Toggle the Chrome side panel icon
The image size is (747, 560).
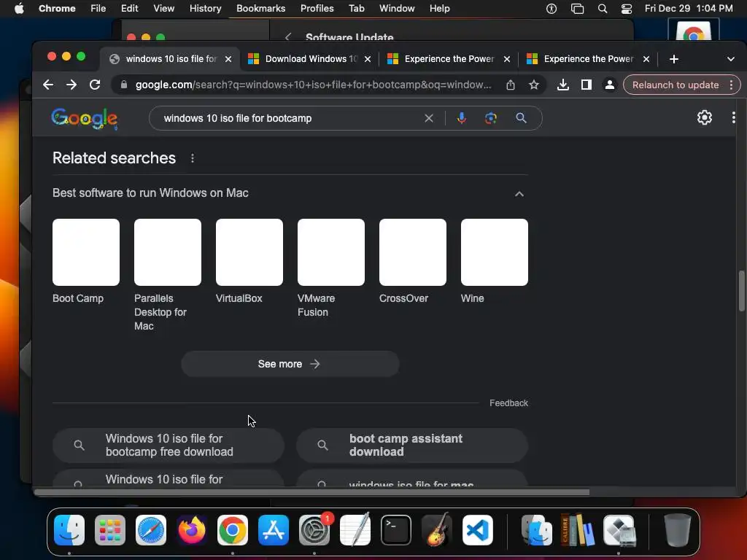pyautogui.click(x=586, y=85)
